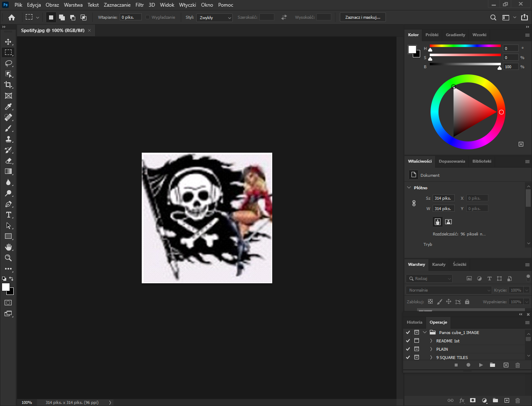The image size is (532, 406).
Task: Toggle dialog box for README 1st action
Action: pos(416,341)
